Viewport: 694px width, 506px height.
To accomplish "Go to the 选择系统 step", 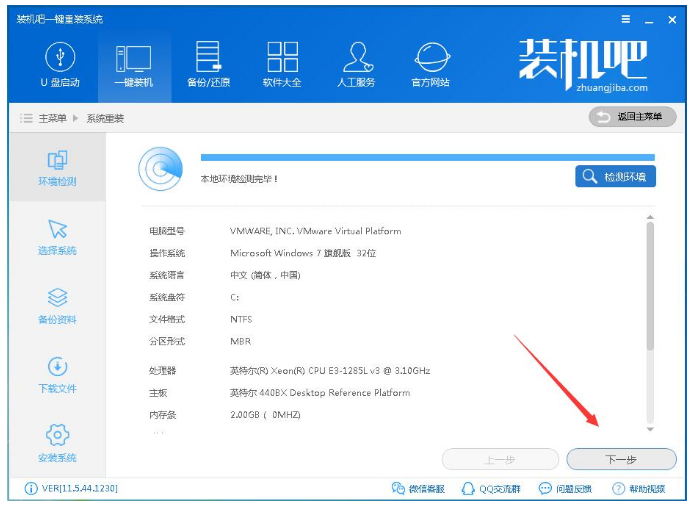I will 58,237.
